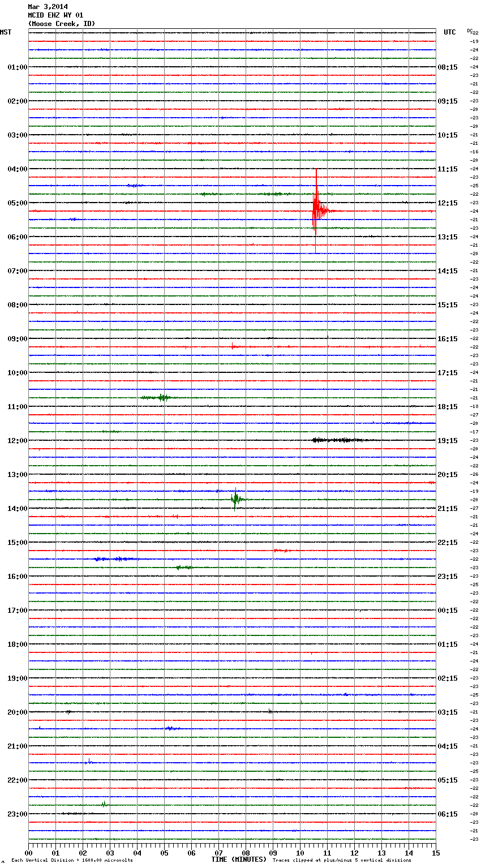Click the 17:15 UTC row label
This screenshot has height=868, width=481.
pyautogui.click(x=448, y=373)
